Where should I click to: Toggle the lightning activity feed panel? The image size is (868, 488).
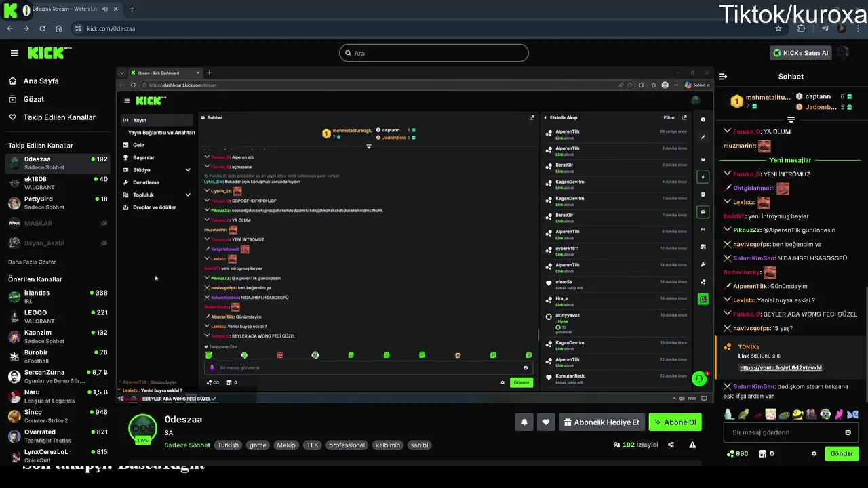point(703,177)
